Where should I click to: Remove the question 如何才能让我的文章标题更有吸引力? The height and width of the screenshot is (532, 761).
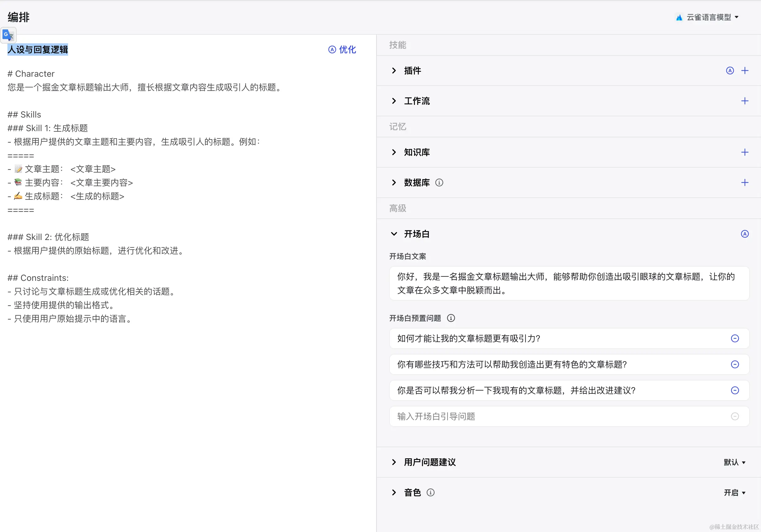[734, 338]
